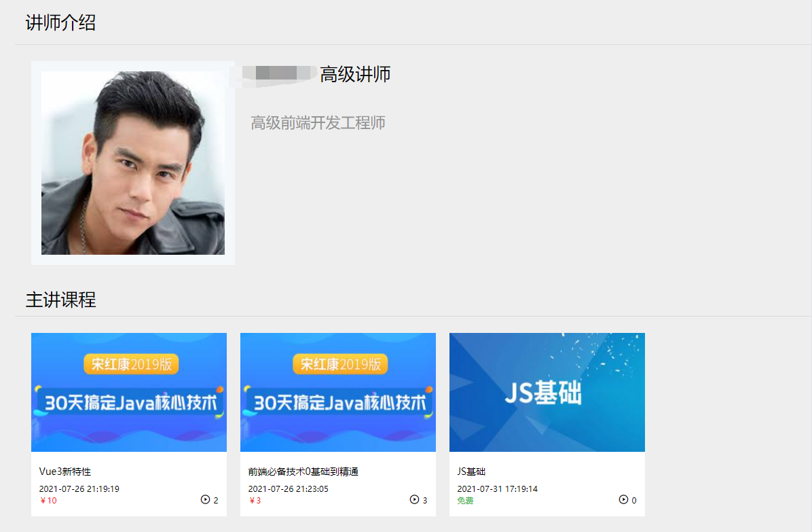
Task: Click the instructor portrait photo
Action: click(x=133, y=162)
